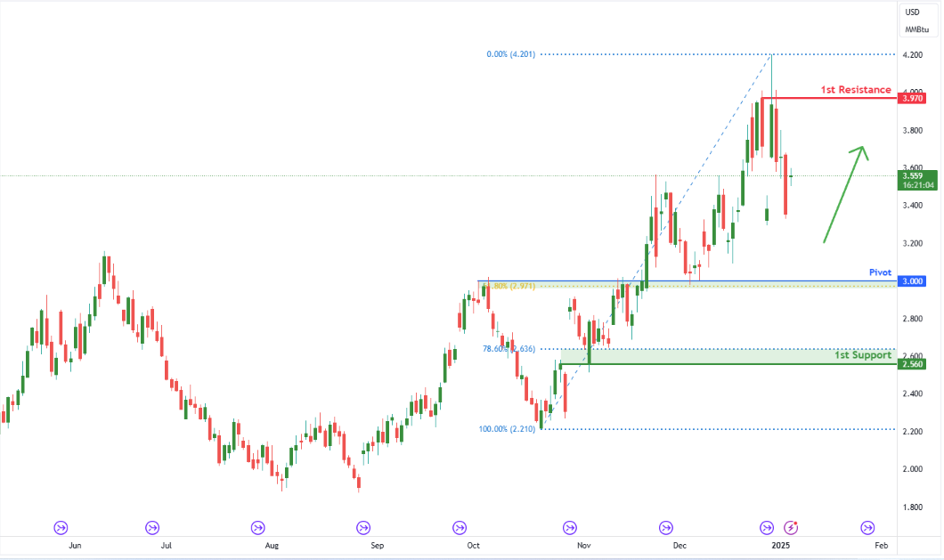Click the 2.000 price axis value

pyautogui.click(x=913, y=469)
